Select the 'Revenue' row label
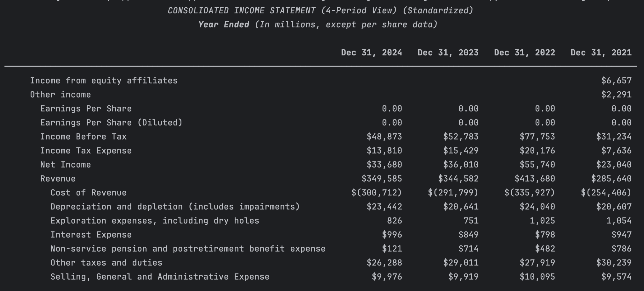 point(58,179)
